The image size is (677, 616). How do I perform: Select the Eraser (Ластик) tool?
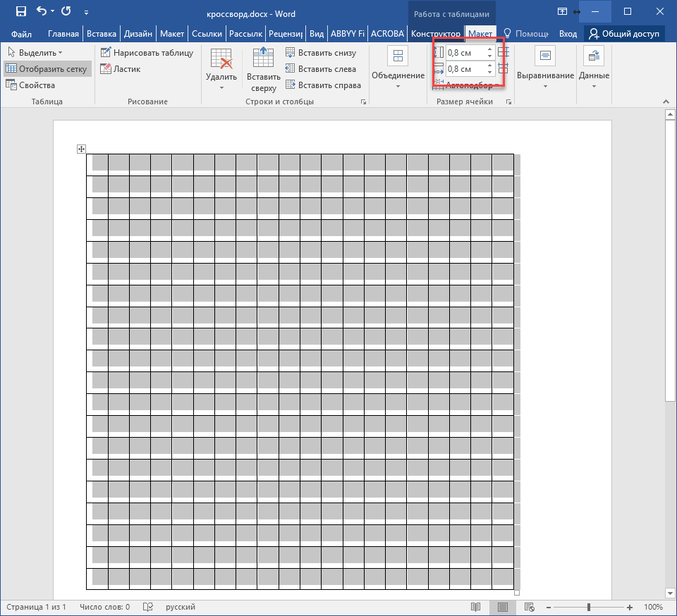121,69
